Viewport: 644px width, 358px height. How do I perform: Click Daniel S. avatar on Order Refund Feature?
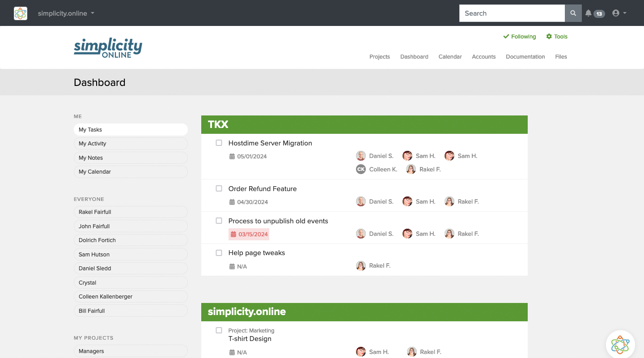tap(361, 201)
